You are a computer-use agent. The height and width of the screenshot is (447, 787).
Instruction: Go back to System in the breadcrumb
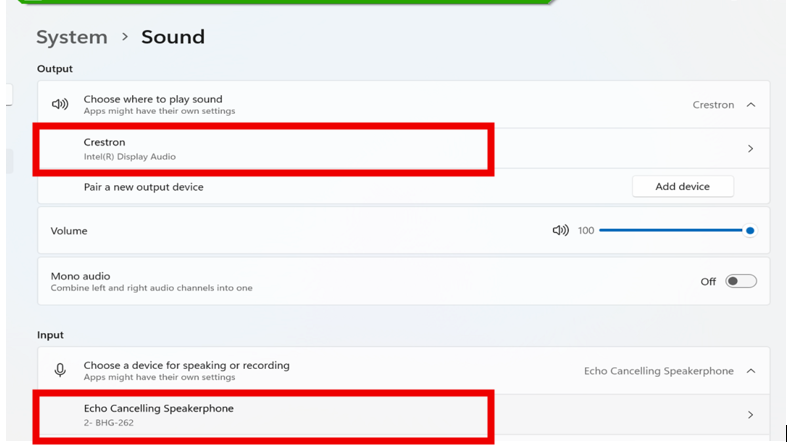[x=72, y=37]
